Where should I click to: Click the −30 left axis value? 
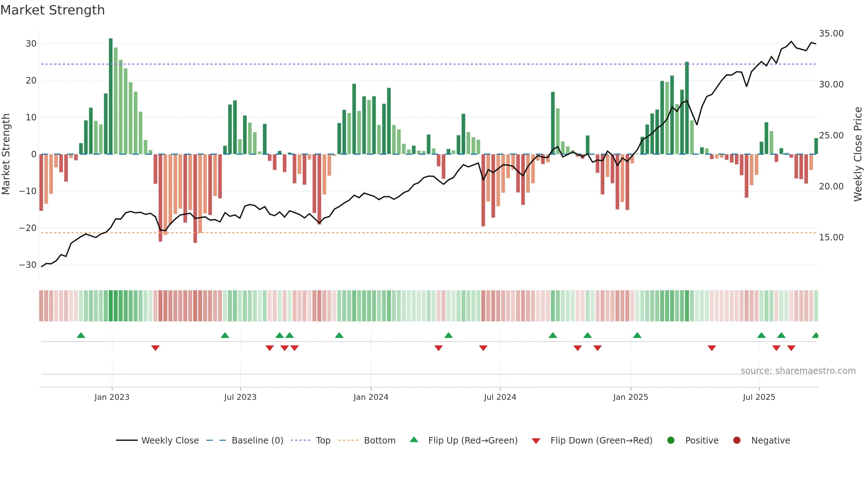[28, 265]
